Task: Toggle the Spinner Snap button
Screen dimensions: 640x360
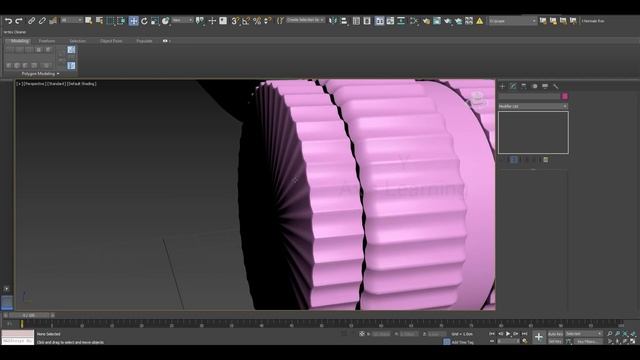Action: click(x=268, y=21)
